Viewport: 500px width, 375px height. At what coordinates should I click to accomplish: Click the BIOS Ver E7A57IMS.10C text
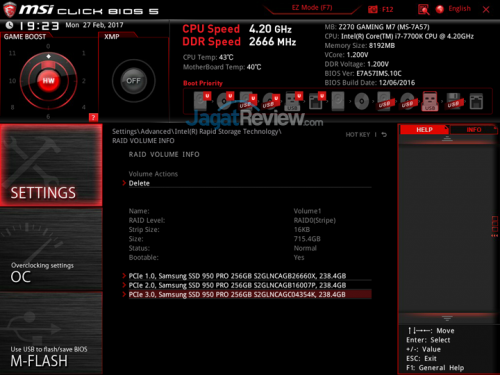pyautogui.click(x=363, y=73)
